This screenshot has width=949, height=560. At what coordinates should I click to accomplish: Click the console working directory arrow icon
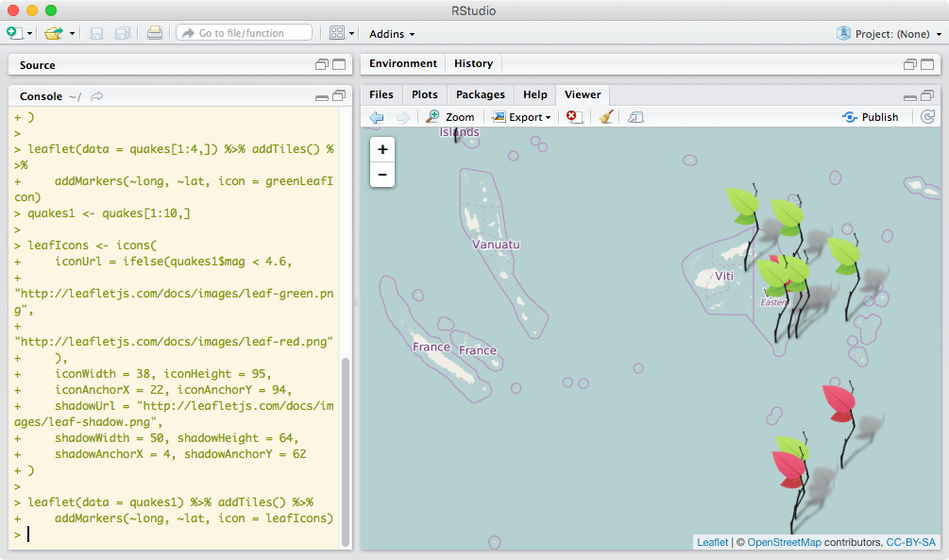(96, 96)
